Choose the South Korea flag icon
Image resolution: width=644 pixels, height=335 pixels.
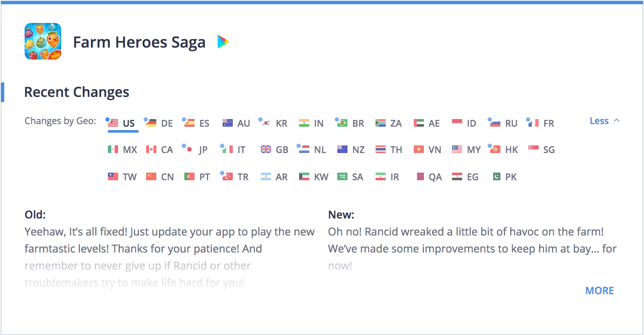click(x=266, y=123)
